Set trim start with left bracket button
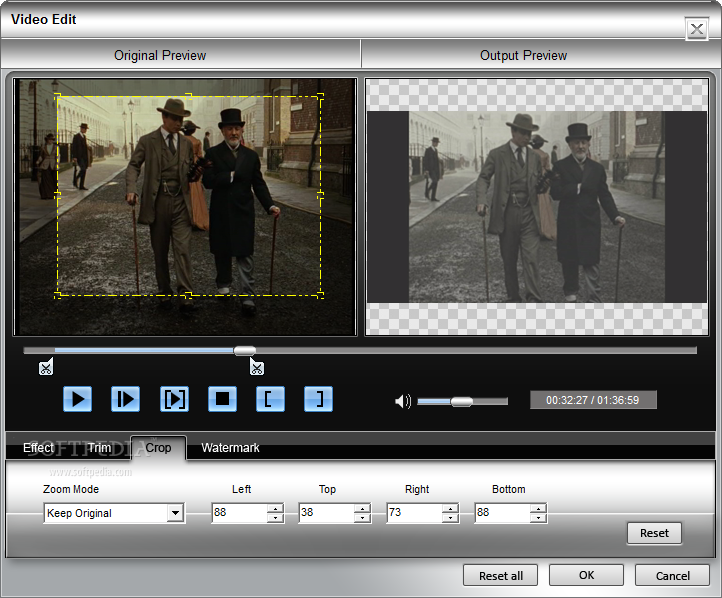 point(270,399)
